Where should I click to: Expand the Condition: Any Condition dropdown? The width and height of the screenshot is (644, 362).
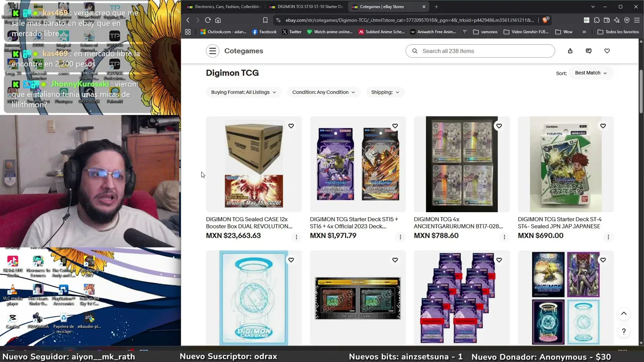(x=324, y=93)
